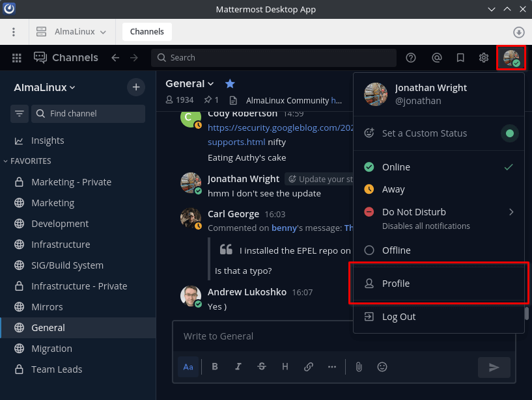Image resolution: width=532 pixels, height=400 pixels.
Task: Open the channel member count icon
Action: click(169, 100)
